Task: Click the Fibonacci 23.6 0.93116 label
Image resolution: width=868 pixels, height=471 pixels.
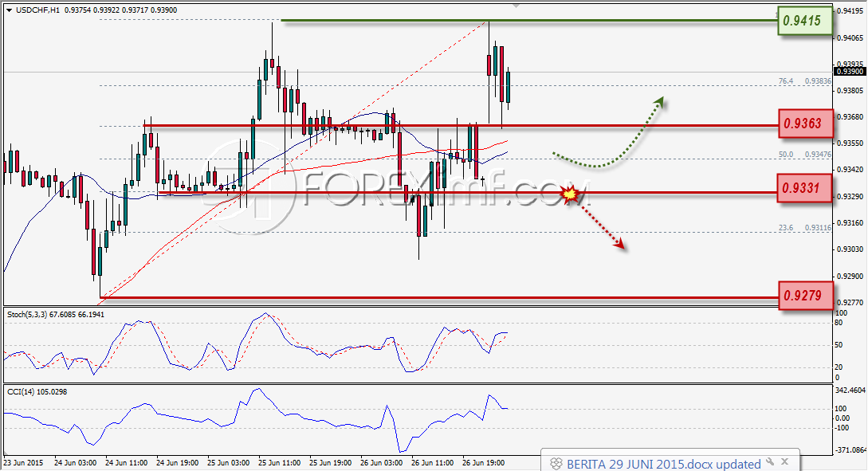Action: click(805, 227)
